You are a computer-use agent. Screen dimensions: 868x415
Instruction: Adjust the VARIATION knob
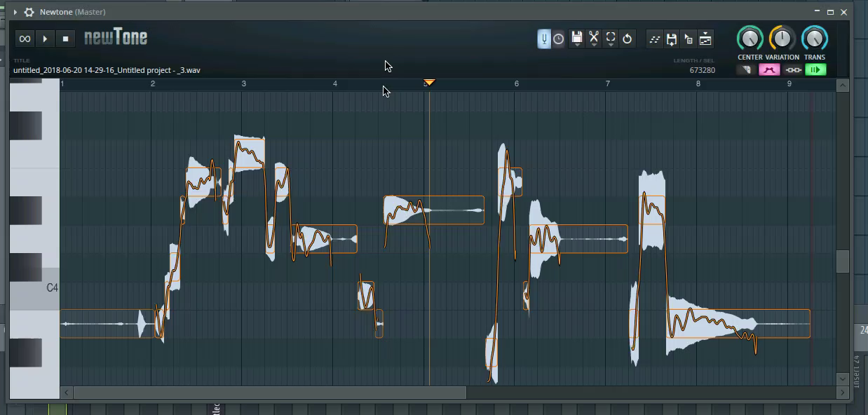click(782, 39)
